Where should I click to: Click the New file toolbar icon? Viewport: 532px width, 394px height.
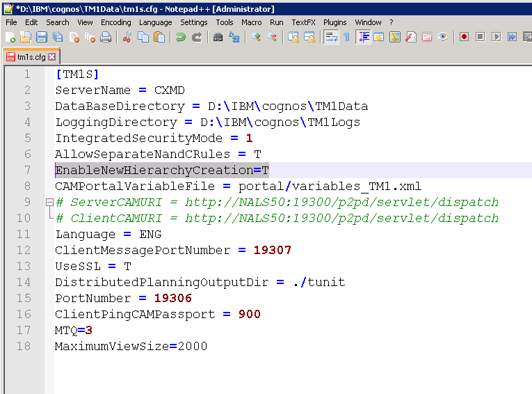pyautogui.click(x=10, y=37)
